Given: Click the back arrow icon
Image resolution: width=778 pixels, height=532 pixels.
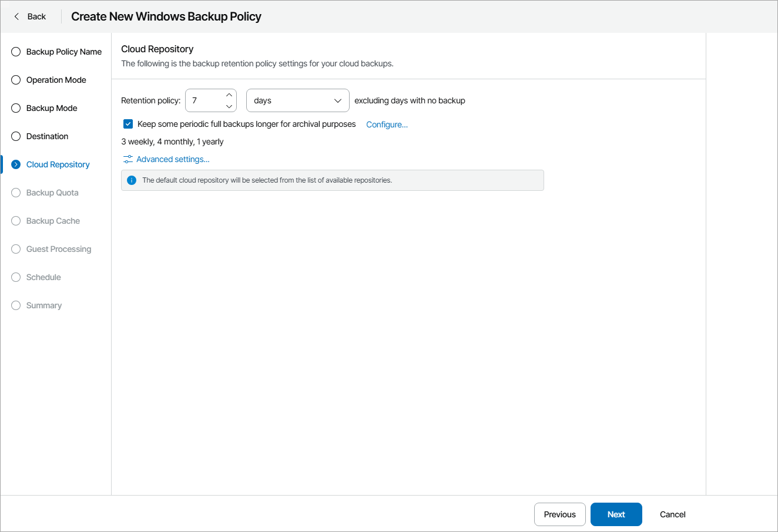Looking at the screenshot, I should (16, 16).
